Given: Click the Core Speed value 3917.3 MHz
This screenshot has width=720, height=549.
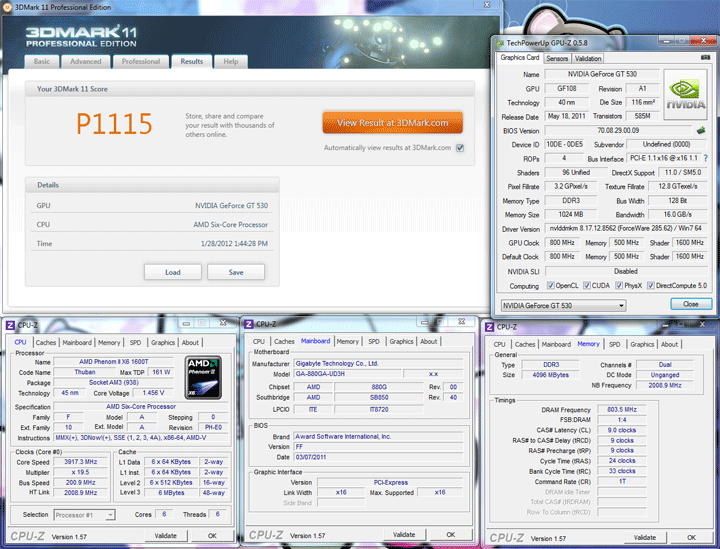Looking at the screenshot, I should pyautogui.click(x=81, y=462).
